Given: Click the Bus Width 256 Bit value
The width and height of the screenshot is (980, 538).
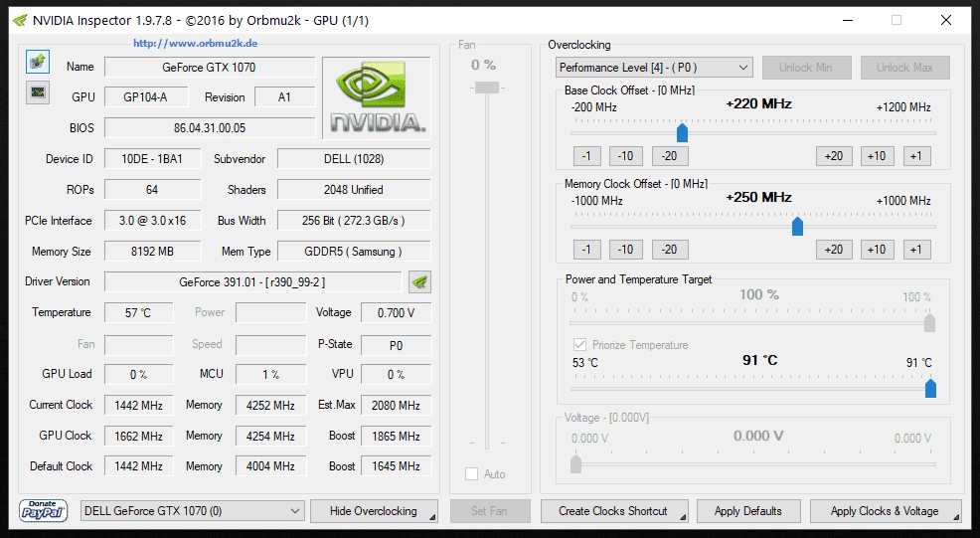Looking at the screenshot, I should 354,221.
